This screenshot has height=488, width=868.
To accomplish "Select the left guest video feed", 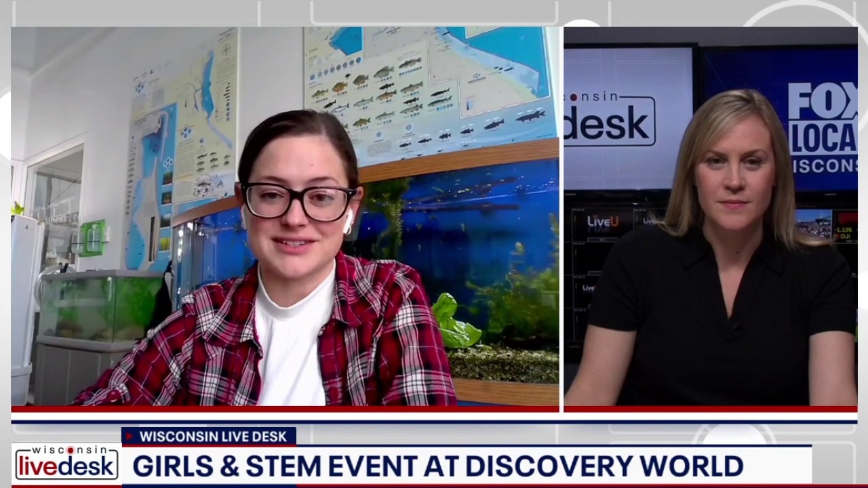I will pyautogui.click(x=285, y=217).
